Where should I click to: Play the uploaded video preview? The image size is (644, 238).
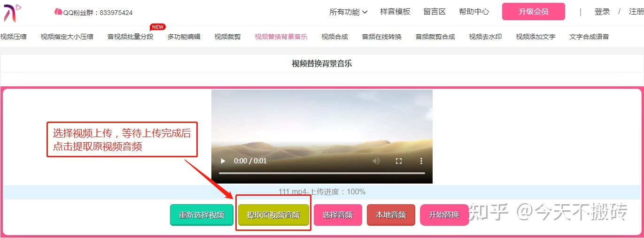223,161
